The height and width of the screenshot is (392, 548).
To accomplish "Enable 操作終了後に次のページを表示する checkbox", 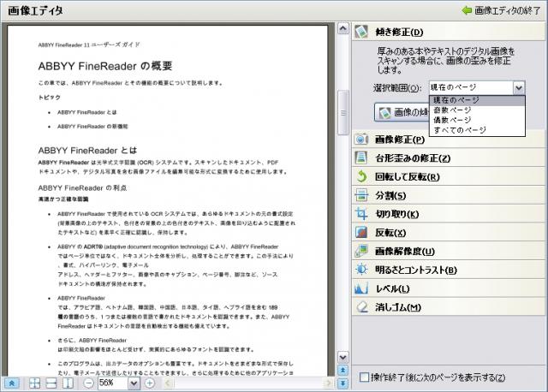I will click(x=364, y=377).
